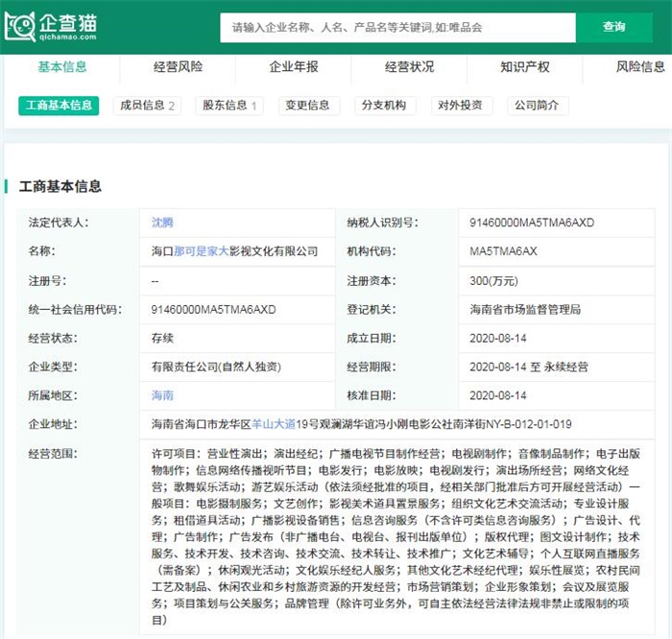Click the 法定代表人 row label
Viewport: 672px width, 639px height.
(x=59, y=223)
